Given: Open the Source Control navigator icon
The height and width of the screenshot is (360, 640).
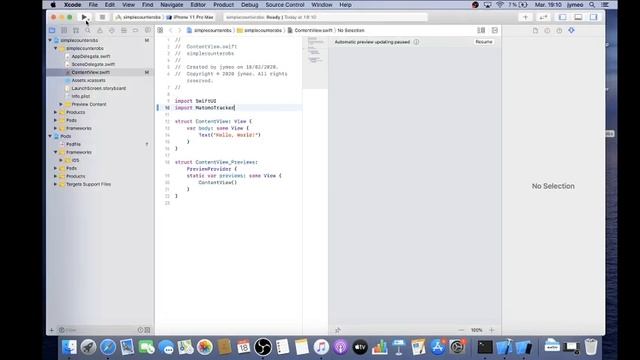Looking at the screenshot, I should click(x=64, y=31).
